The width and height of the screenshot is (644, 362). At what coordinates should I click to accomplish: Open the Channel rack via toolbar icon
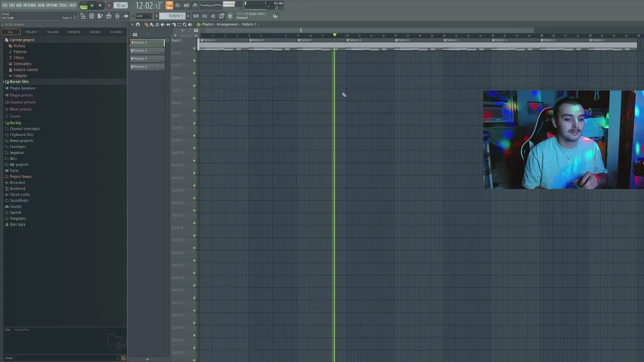tap(92, 16)
